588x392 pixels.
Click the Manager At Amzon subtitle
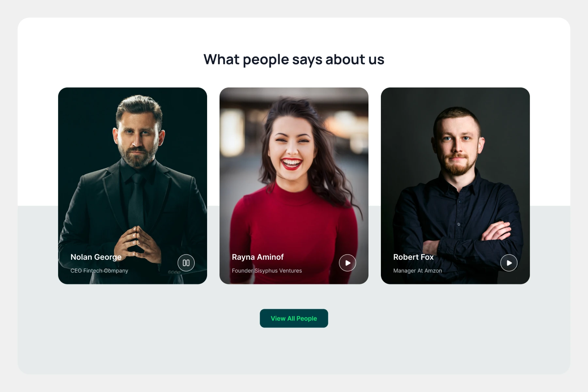417,270
